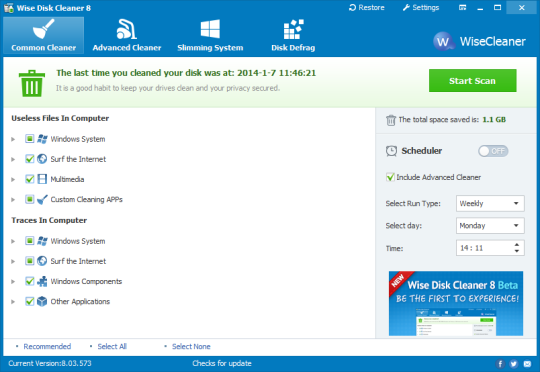This screenshot has height=372, width=540.
Task: Expand the Multimedia category
Action: (13, 179)
